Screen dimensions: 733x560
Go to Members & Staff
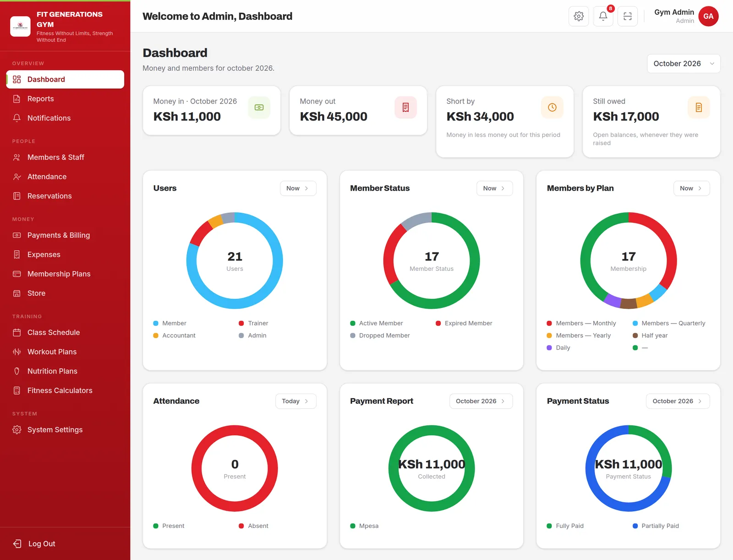[65, 157]
